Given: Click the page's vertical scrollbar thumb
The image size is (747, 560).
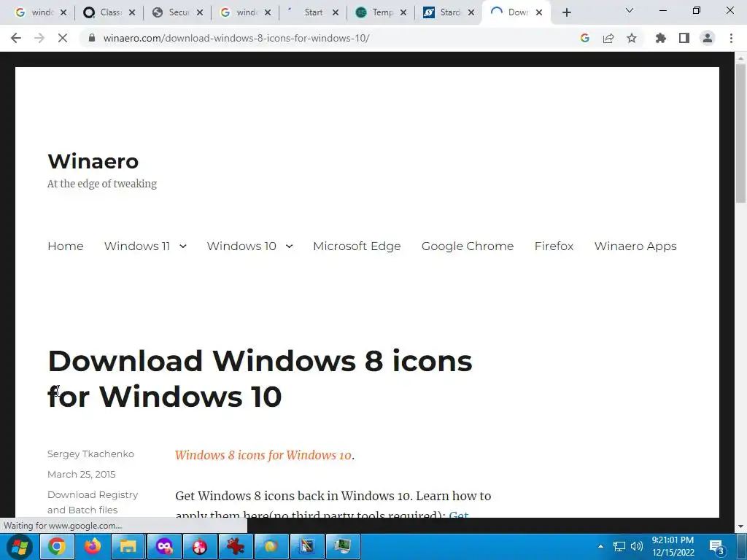Looking at the screenshot, I should pyautogui.click(x=740, y=133).
